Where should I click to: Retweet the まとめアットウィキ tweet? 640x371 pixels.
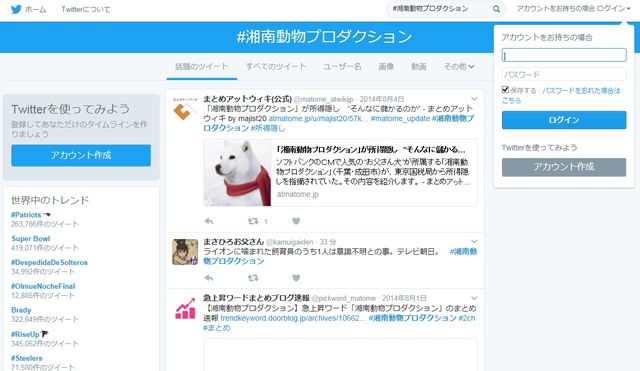pos(253,221)
